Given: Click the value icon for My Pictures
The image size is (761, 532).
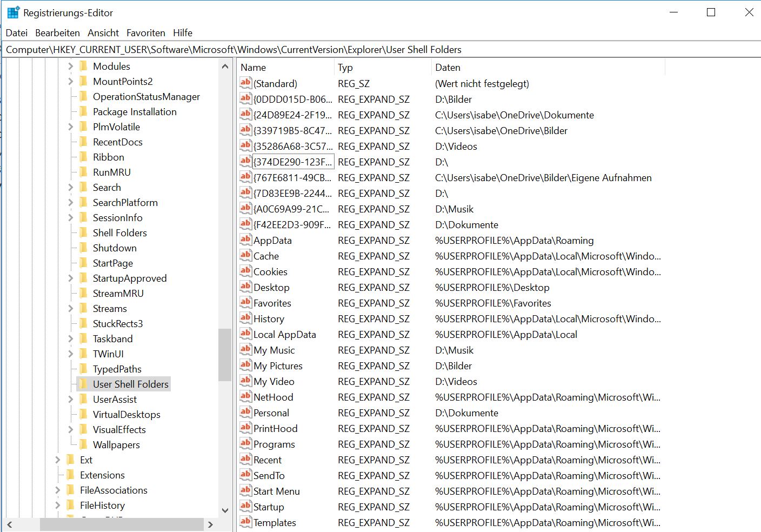Looking at the screenshot, I should [x=246, y=365].
